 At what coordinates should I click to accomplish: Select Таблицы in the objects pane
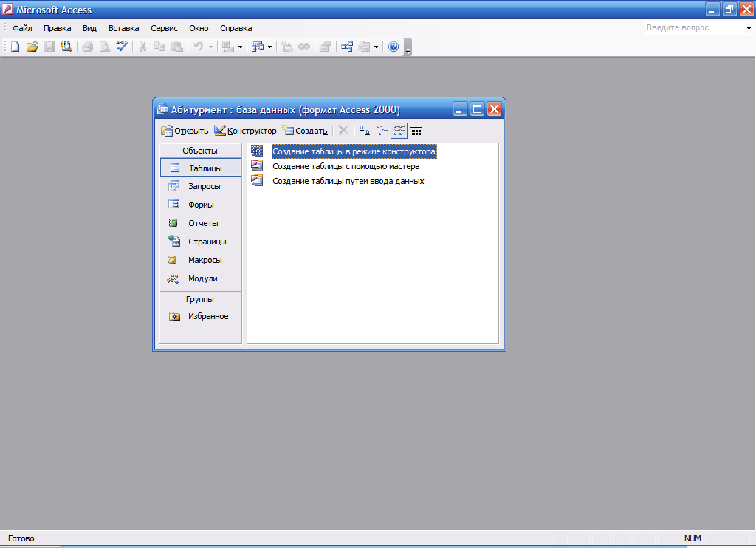[x=201, y=168]
